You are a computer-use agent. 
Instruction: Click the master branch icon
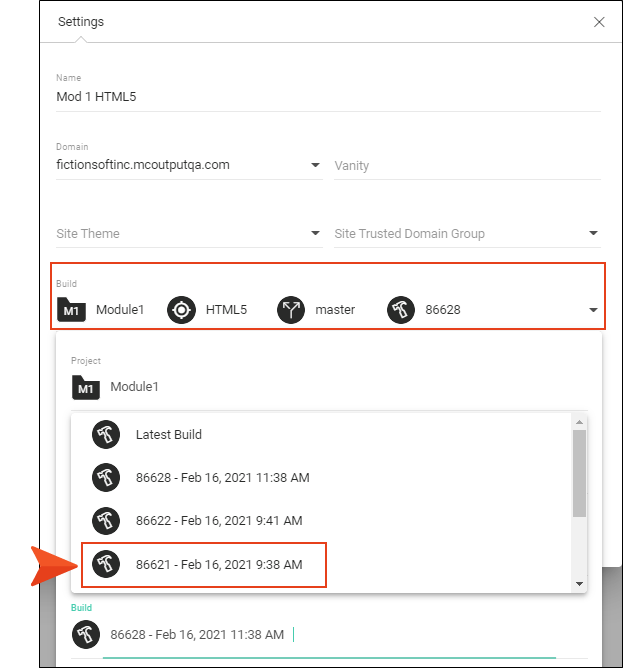pyautogui.click(x=291, y=310)
